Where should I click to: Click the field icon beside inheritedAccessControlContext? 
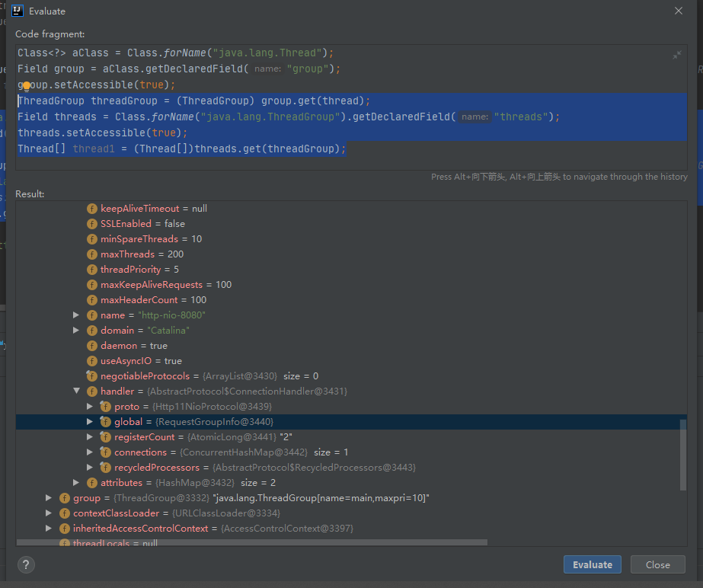65,529
